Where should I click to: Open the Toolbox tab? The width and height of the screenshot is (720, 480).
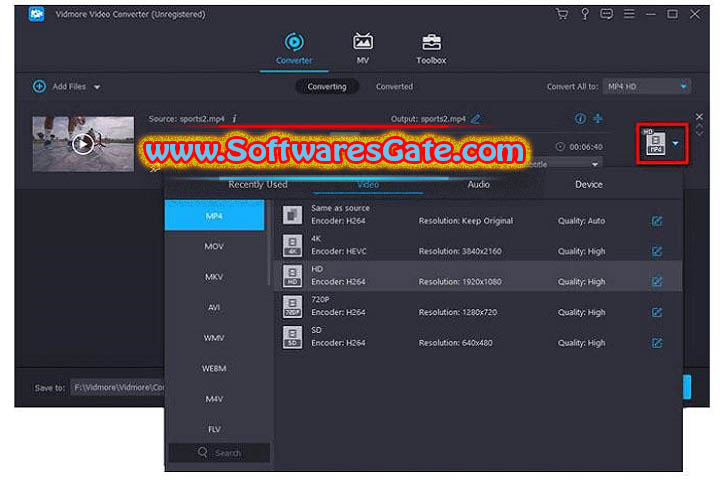click(x=431, y=49)
